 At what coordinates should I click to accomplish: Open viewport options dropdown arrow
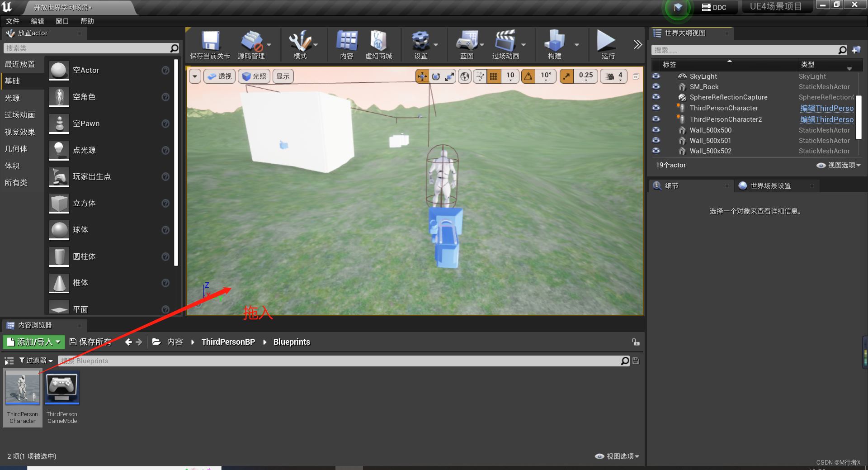point(195,76)
